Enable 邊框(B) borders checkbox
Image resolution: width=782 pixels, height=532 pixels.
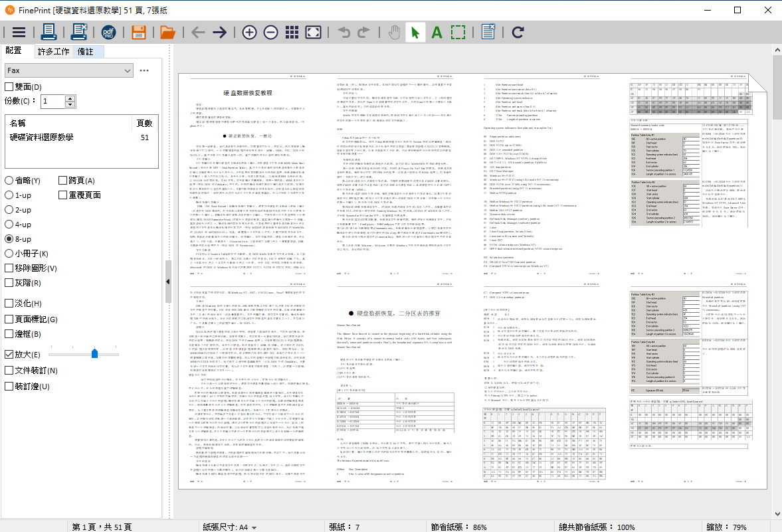coord(9,334)
